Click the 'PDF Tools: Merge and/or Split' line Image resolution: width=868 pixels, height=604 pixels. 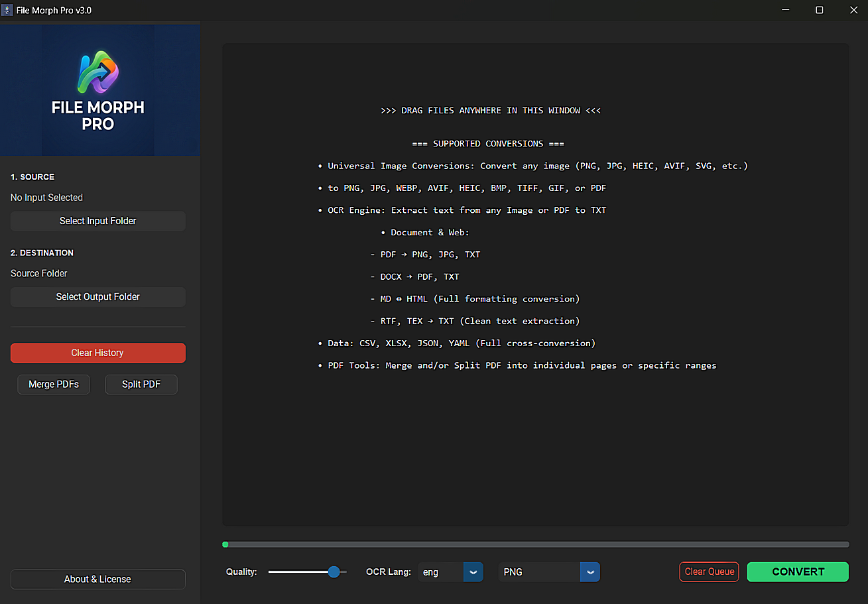pyautogui.click(x=517, y=365)
